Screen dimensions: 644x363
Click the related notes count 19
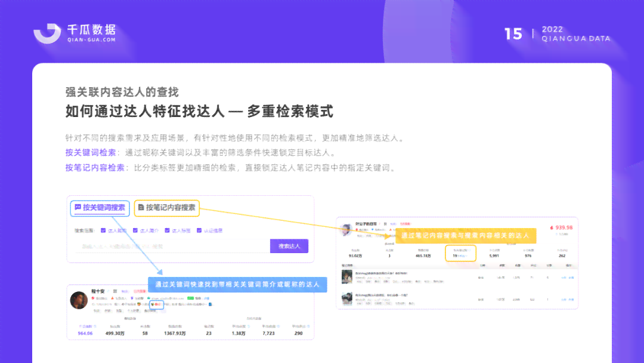pyautogui.click(x=455, y=256)
